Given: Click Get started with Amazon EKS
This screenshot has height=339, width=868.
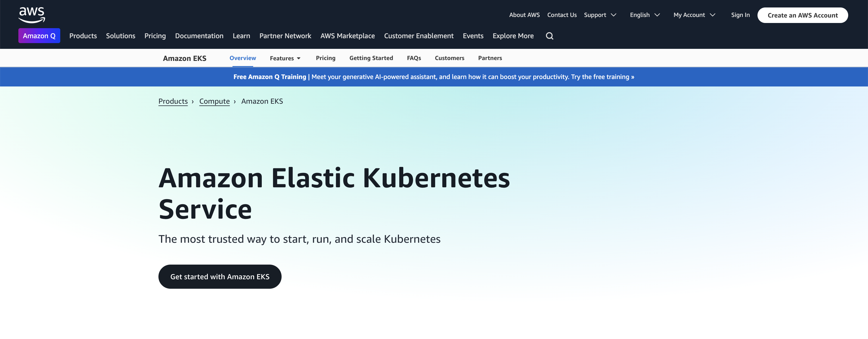Looking at the screenshot, I should pyautogui.click(x=220, y=277).
